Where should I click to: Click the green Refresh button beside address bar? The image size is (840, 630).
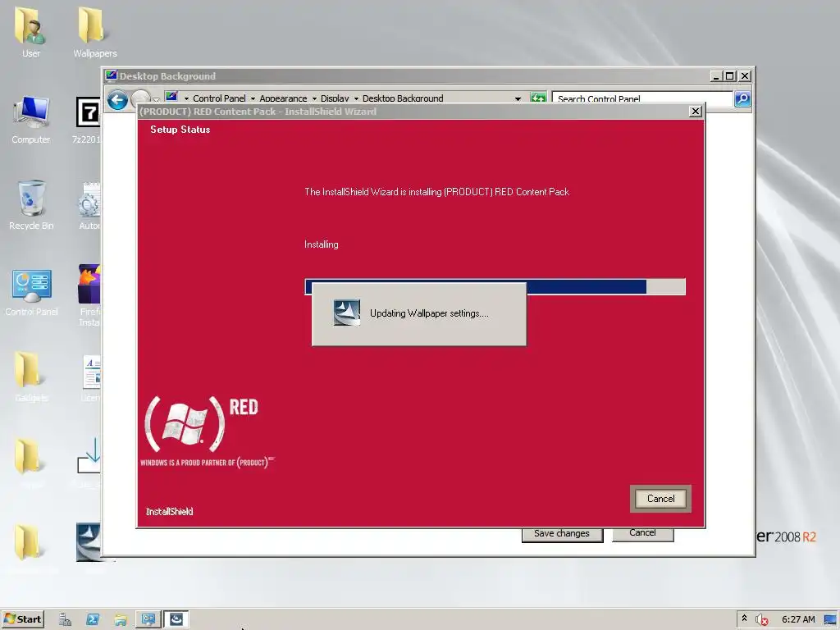[x=538, y=98]
